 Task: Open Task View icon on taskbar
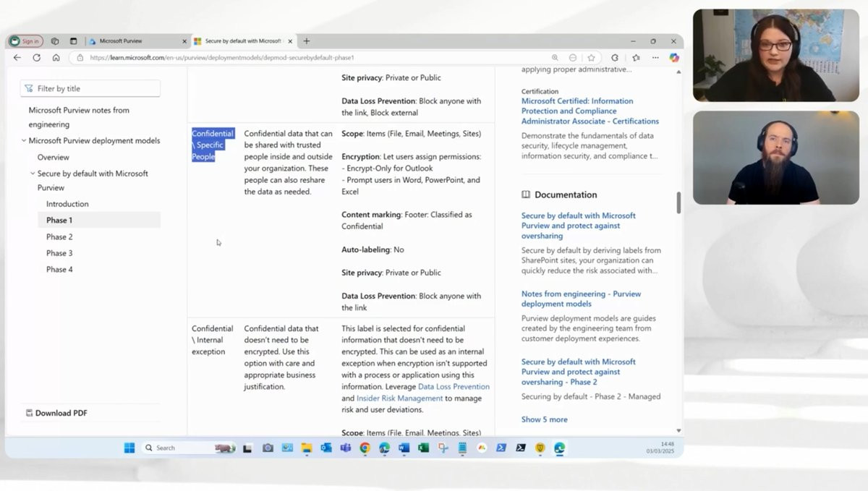(x=247, y=448)
